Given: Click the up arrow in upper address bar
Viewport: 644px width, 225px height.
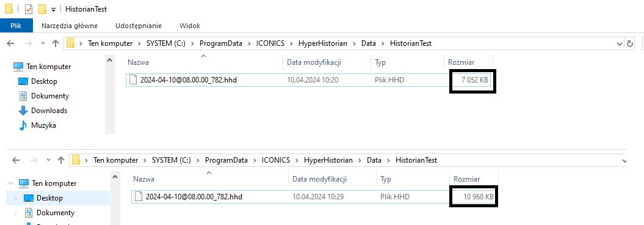Looking at the screenshot, I should (56, 43).
